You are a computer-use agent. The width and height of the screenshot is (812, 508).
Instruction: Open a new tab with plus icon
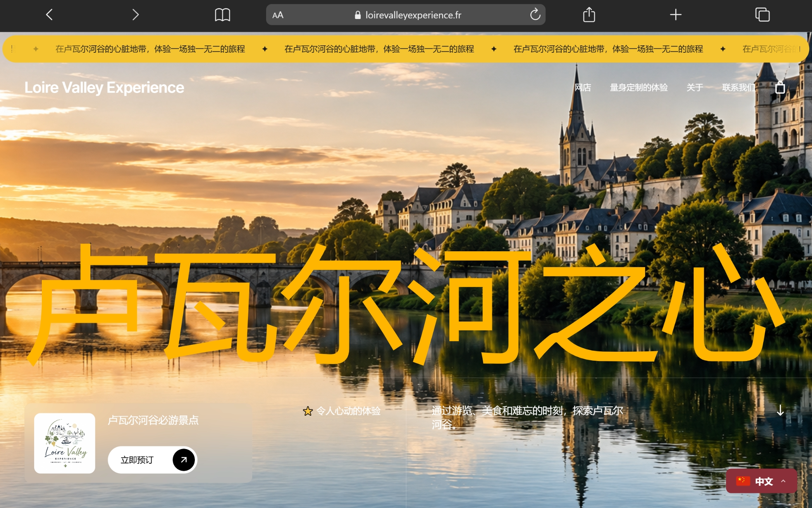tap(676, 15)
